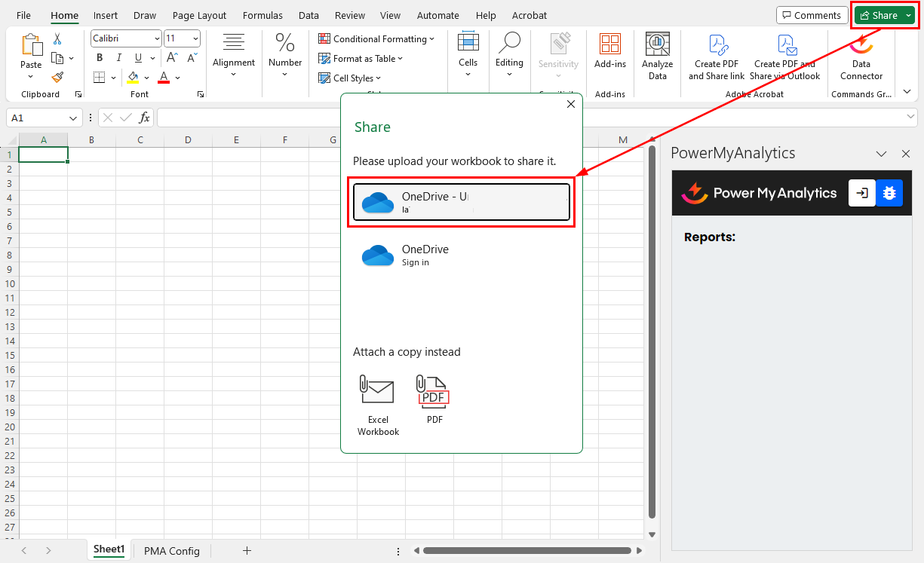
Task: Expand the Name Box dropdown arrow
Action: coord(73,118)
